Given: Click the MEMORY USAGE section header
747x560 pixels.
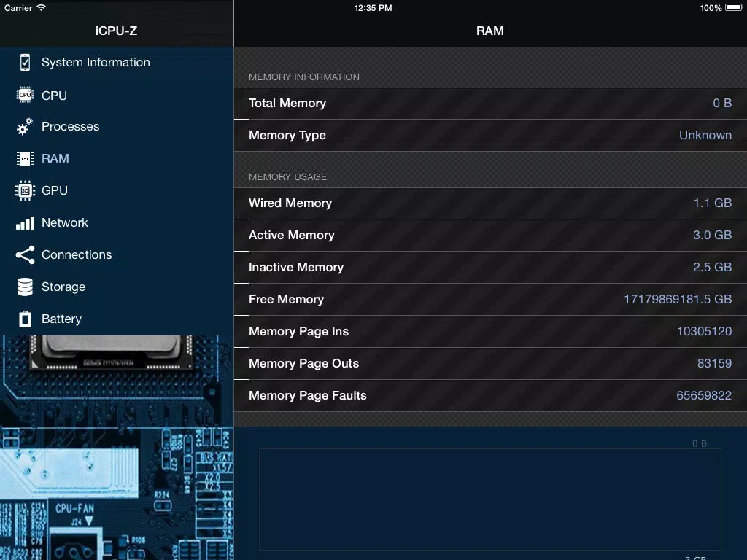Looking at the screenshot, I should (287, 177).
